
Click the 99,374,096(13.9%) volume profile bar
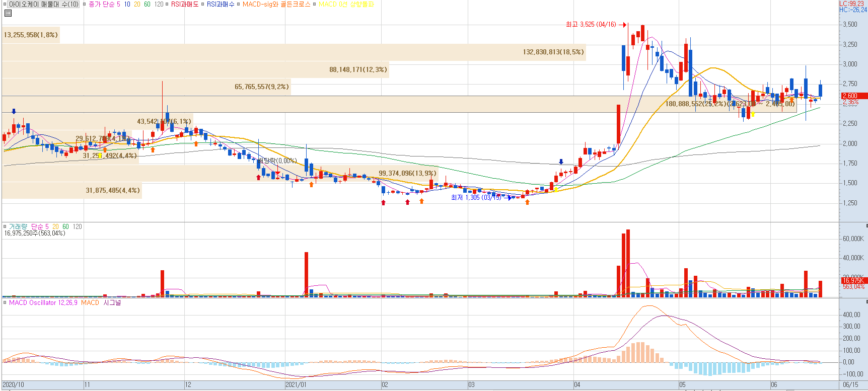[x=220, y=173]
